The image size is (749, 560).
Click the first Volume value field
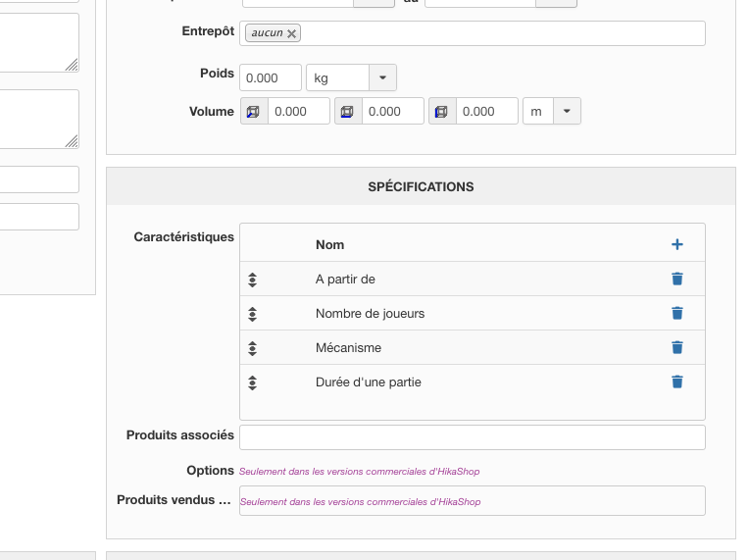coord(299,112)
